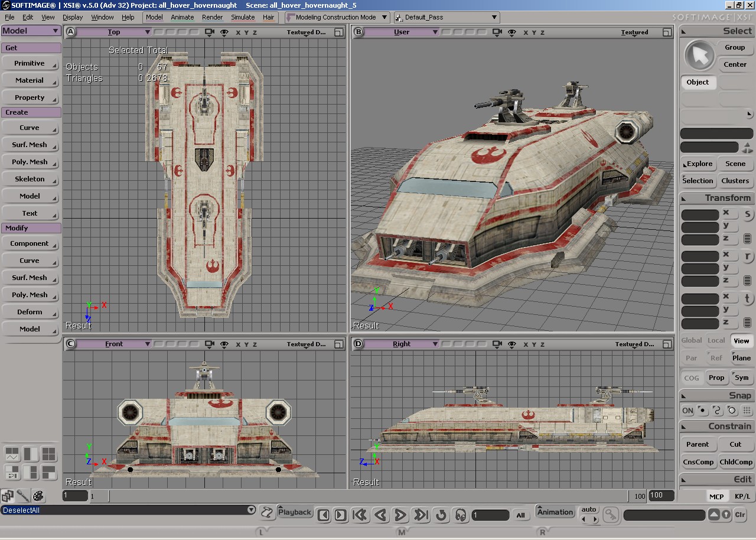This screenshot has height=540, width=756.
Task: Toggle eye visibility icon in User viewport
Action: (511, 32)
